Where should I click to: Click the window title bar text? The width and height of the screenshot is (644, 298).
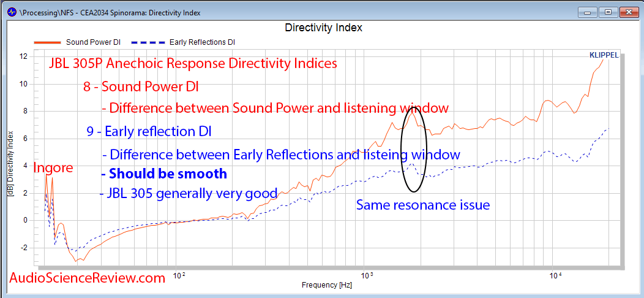(x=110, y=13)
